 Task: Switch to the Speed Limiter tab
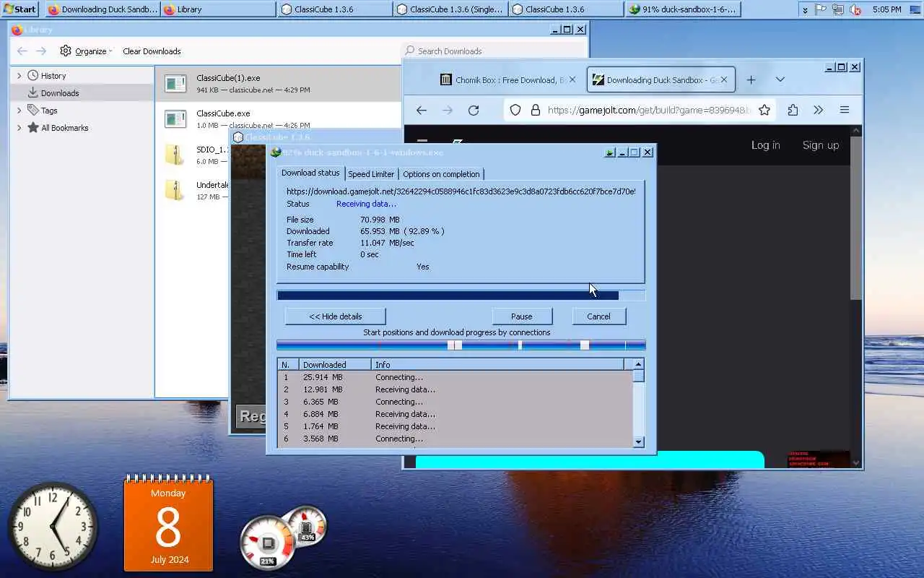pyautogui.click(x=371, y=174)
